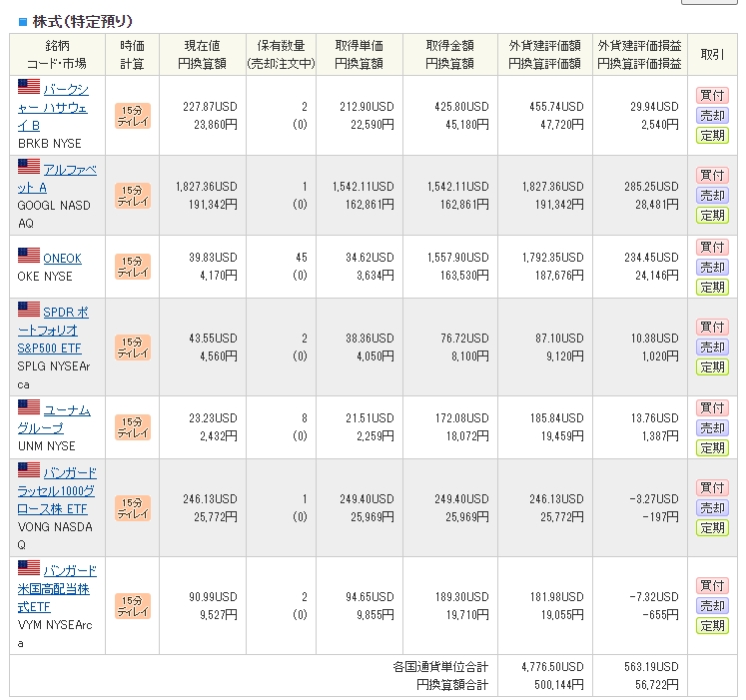Click the US flag icon beside ユーナム グループ

(x=29, y=407)
